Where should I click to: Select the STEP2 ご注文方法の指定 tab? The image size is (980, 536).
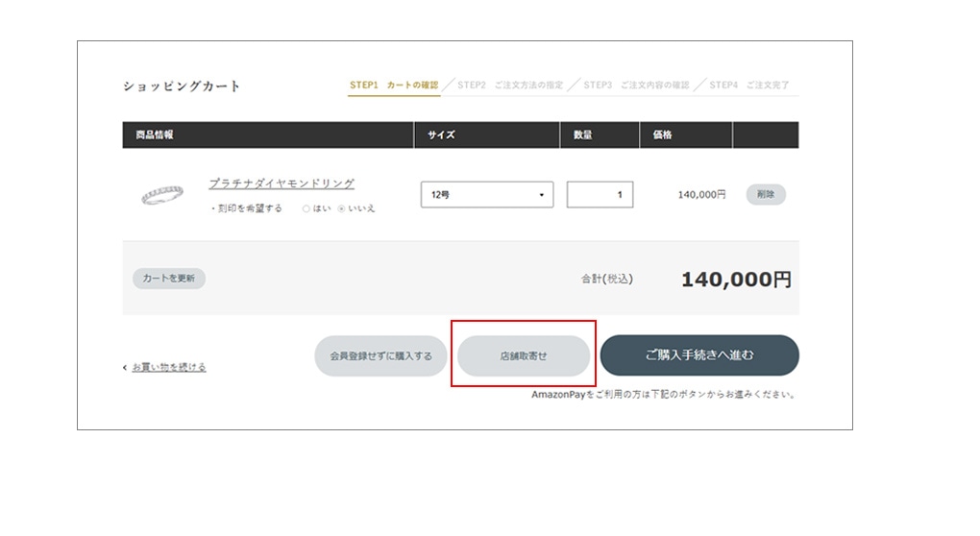pos(509,85)
